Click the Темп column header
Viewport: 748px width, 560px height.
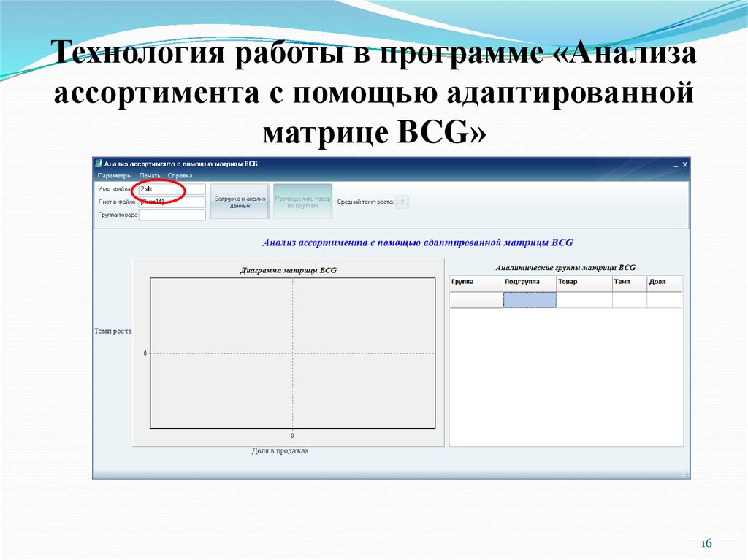pos(630,284)
